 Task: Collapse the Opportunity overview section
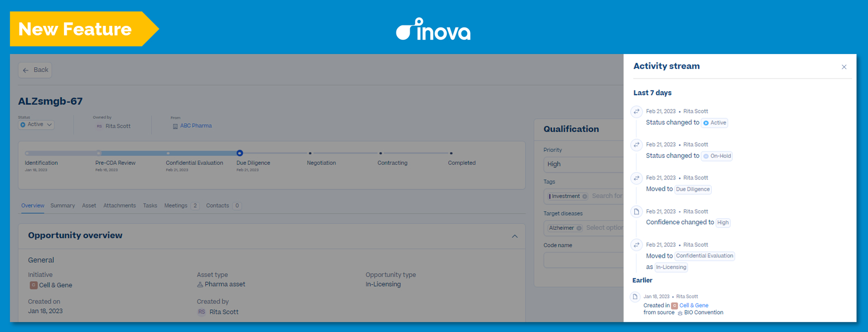514,236
